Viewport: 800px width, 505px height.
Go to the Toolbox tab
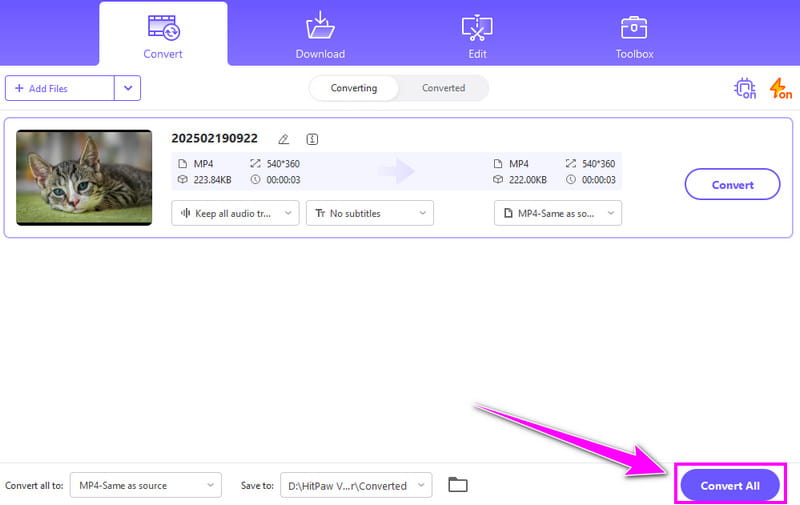tap(634, 36)
